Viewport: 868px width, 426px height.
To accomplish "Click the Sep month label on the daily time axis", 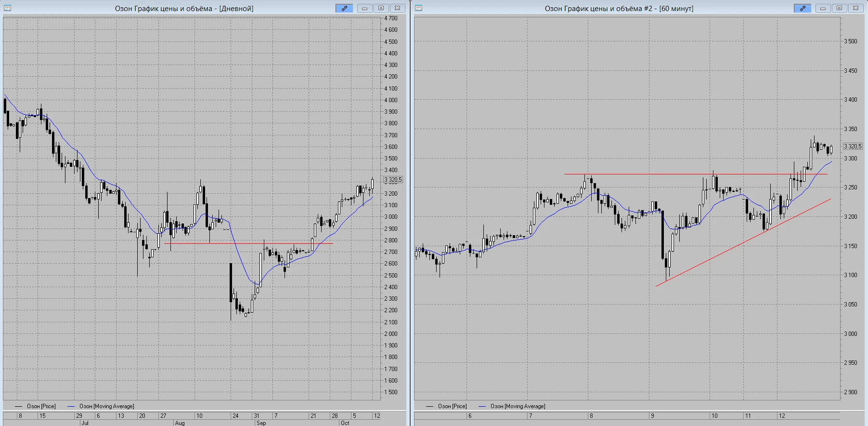I will (261, 423).
